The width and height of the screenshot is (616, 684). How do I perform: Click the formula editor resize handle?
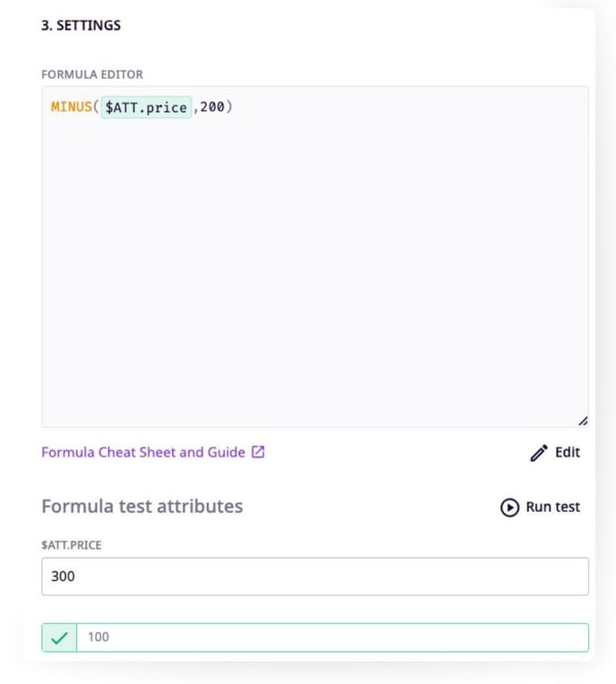pos(583,421)
